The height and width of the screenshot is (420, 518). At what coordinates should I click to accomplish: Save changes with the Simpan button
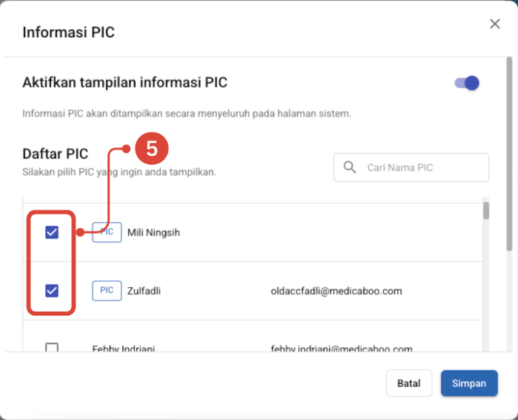tap(469, 384)
